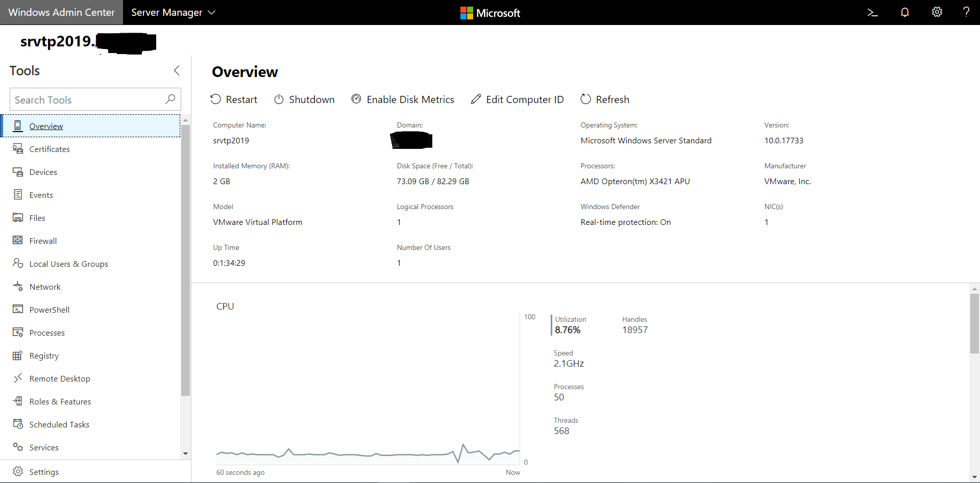Screen dimensions: 980x483
Task: Focus the Search Tools input field
Action: coord(87,99)
